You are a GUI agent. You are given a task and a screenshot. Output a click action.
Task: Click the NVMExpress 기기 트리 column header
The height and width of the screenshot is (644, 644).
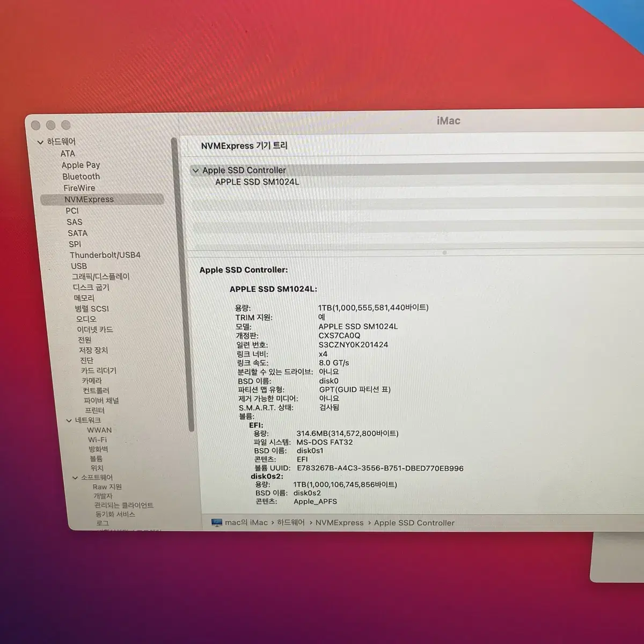tap(244, 146)
